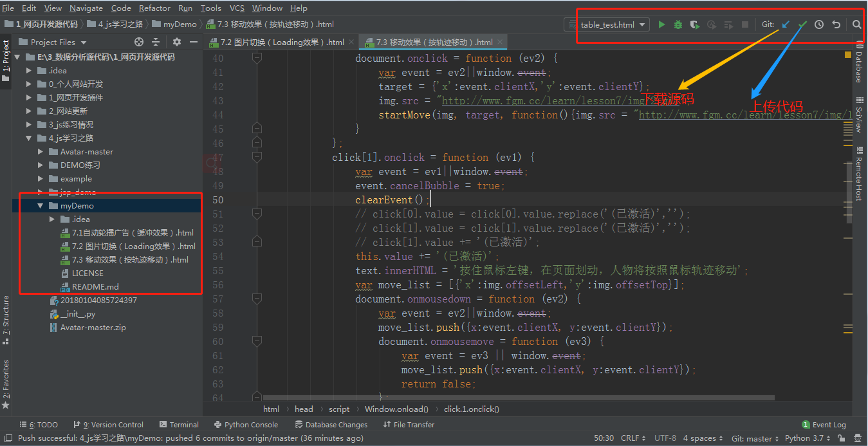Toggle the 2: Favorites tool window
868x446 pixels.
click(6, 385)
